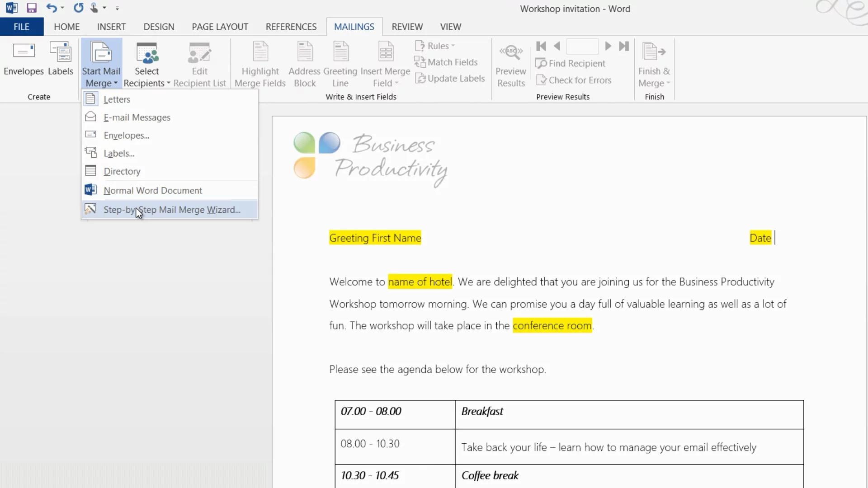Switch to the REFERENCES tab
The image size is (868, 488).
(291, 27)
